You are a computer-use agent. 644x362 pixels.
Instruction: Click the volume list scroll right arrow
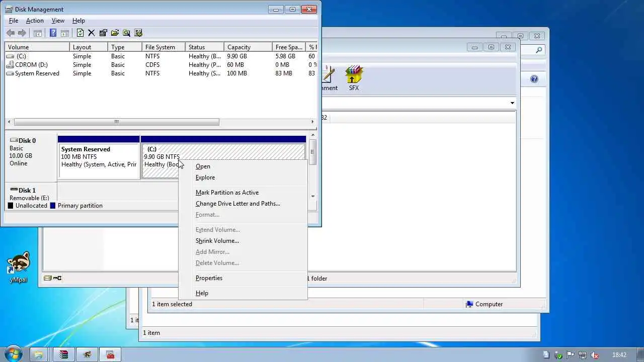click(x=312, y=122)
